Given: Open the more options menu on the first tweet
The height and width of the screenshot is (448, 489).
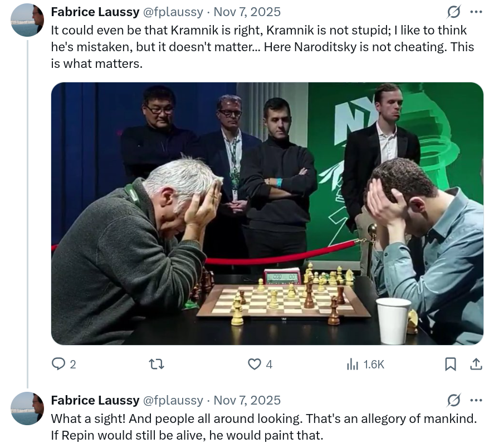Looking at the screenshot, I should (x=476, y=12).
